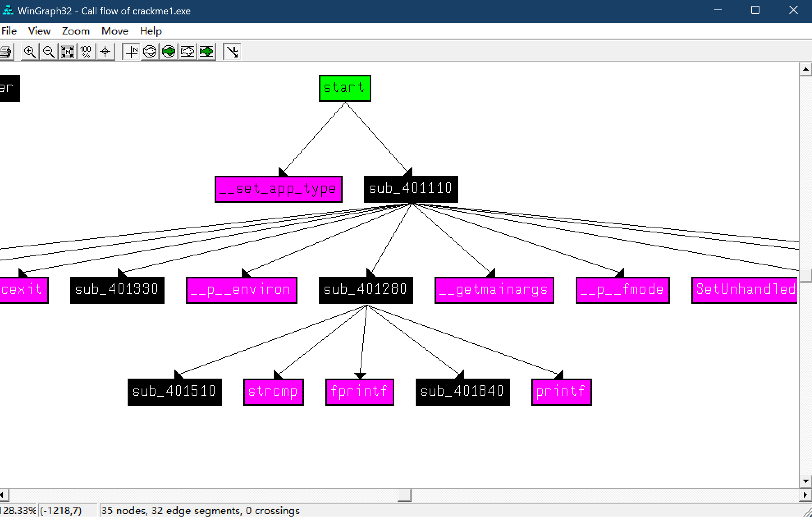Click the fprintf node
Viewport: 812px width, 517px height.
360,392
